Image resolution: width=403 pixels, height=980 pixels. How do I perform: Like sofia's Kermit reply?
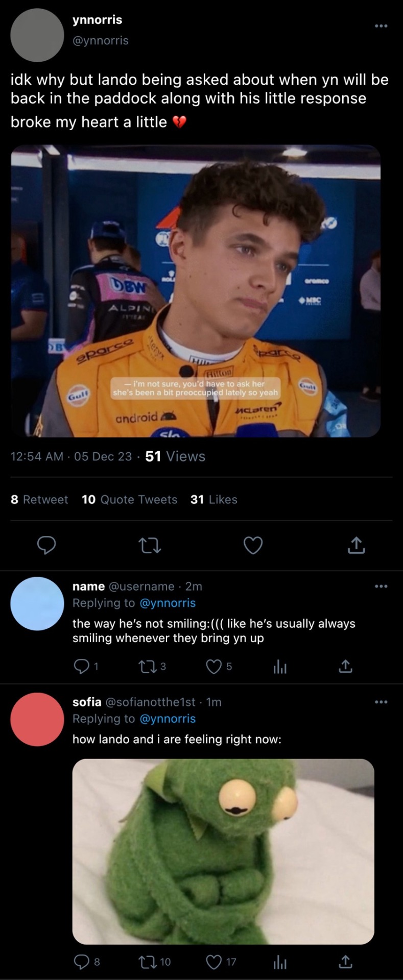[214, 962]
